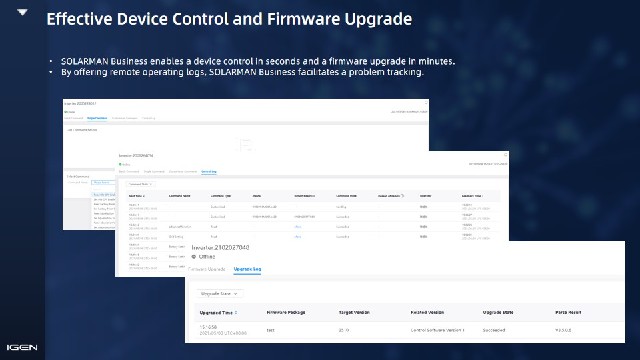This screenshot has width=640, height=360.
Task: Switch to the Firmware Upgrade tab
Action: coord(207,269)
